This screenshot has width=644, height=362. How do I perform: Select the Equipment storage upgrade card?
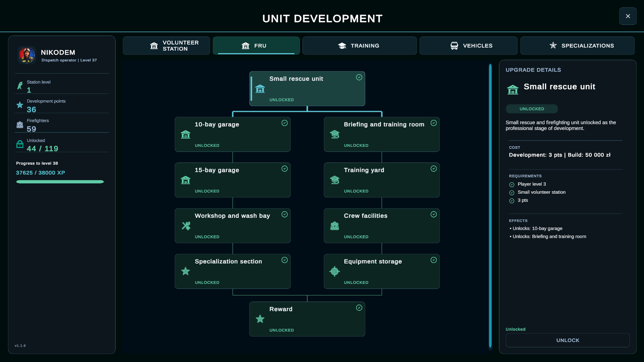point(382,271)
